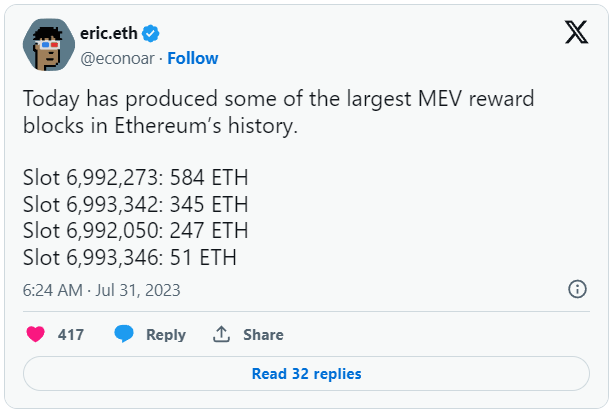Click the Reply label text
The width and height of the screenshot is (612, 412).
(x=166, y=335)
